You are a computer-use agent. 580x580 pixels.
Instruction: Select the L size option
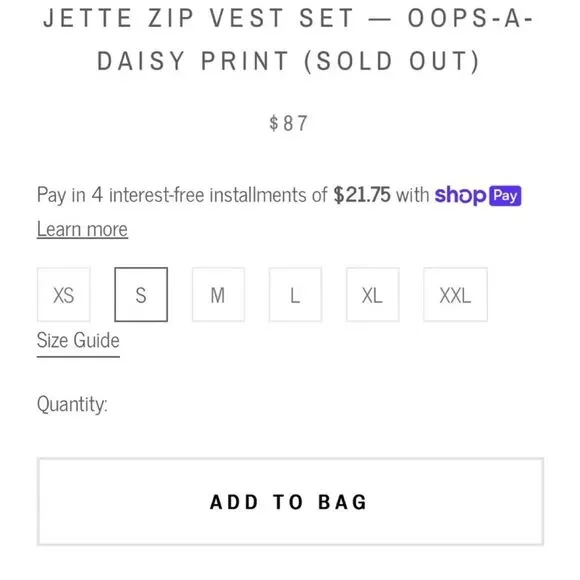tap(295, 295)
